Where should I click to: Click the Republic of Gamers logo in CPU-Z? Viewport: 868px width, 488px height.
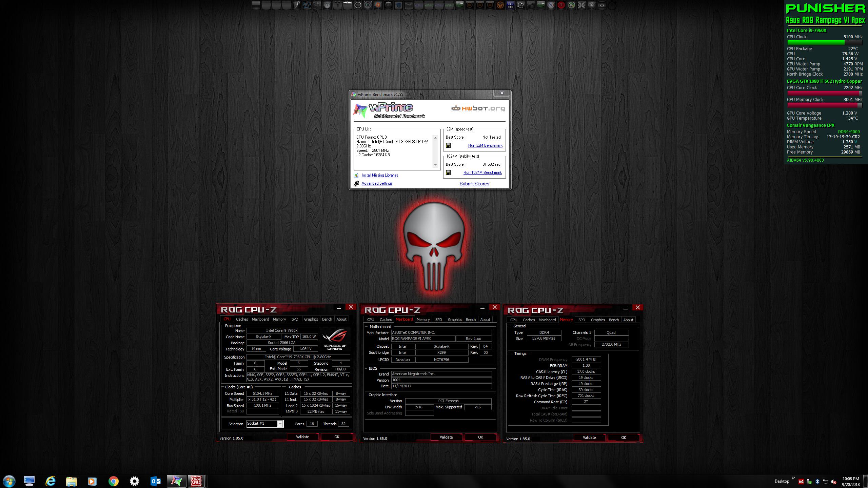[335, 339]
